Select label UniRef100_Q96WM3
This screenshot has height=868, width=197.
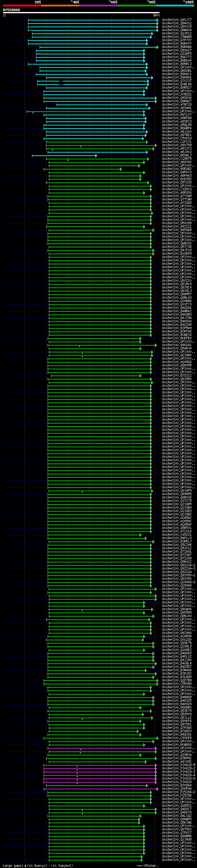(177, 819)
